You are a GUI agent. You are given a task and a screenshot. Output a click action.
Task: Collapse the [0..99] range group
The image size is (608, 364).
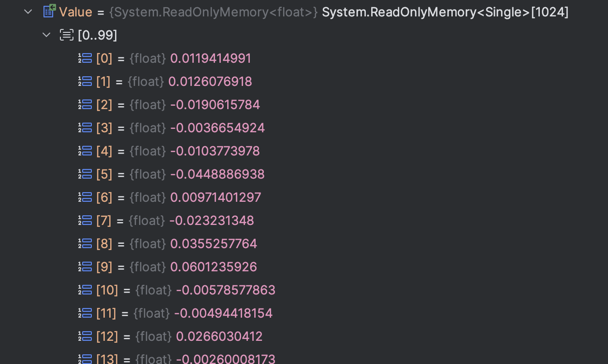tap(46, 35)
